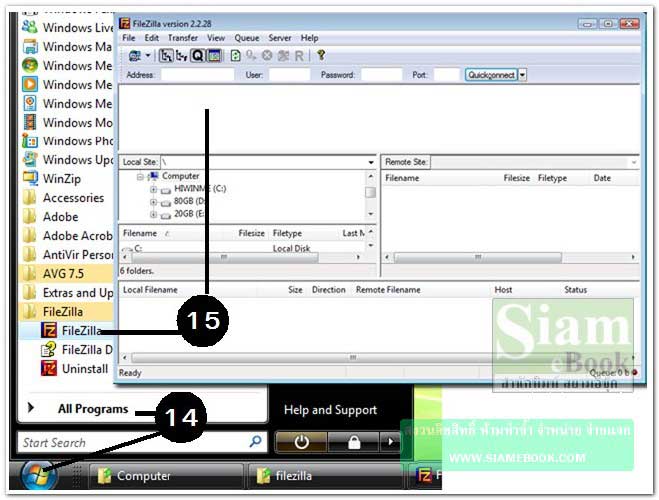Image resolution: width=659 pixels, height=500 pixels.
Task: Click the process queue toolbar icon
Action: click(x=251, y=55)
